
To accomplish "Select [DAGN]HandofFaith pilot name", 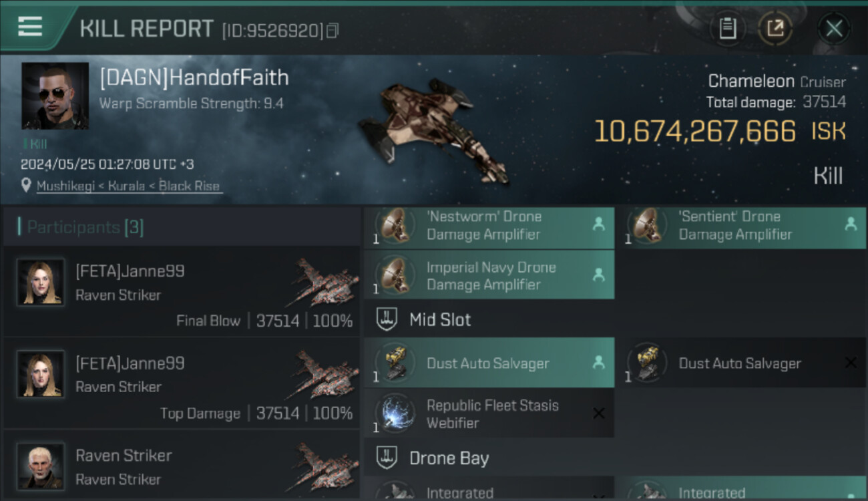I will [x=194, y=77].
